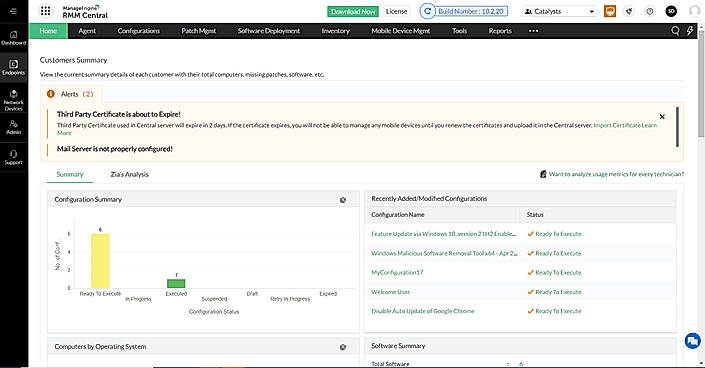Open the SD user profile avatar
The width and height of the screenshot is (705, 368).
671,11
